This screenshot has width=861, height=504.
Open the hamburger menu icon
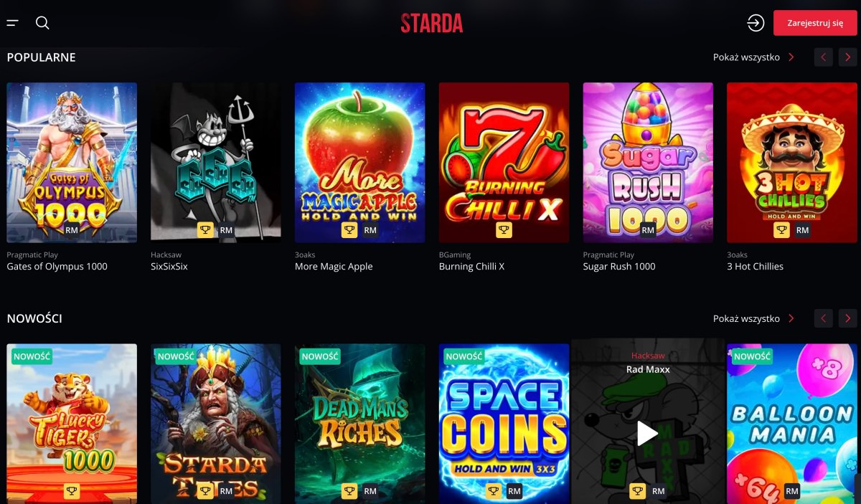point(13,23)
